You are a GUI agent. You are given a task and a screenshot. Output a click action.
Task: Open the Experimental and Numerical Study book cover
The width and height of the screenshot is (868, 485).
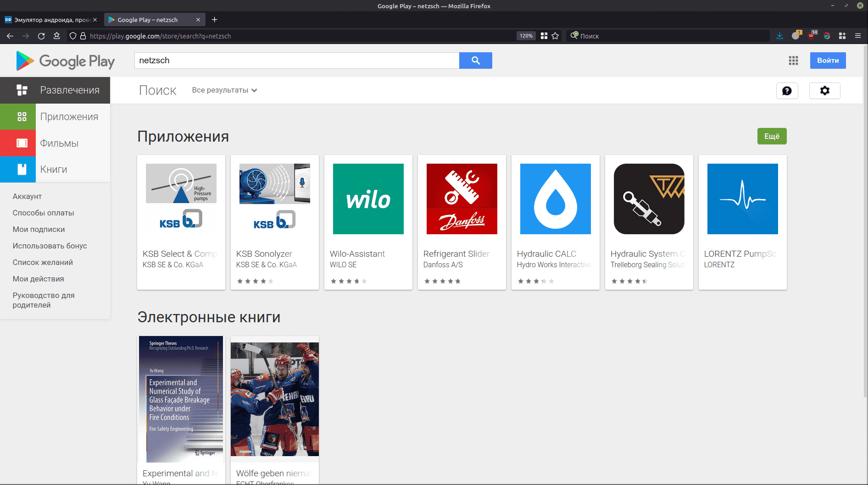[181, 399]
